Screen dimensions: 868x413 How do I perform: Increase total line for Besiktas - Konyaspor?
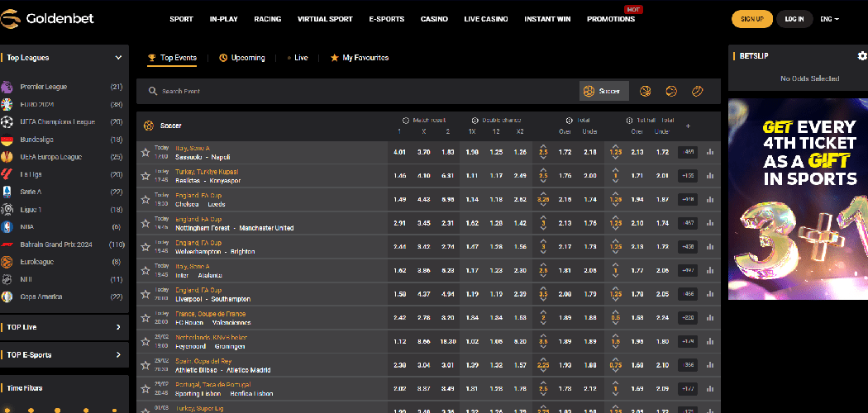click(x=543, y=171)
